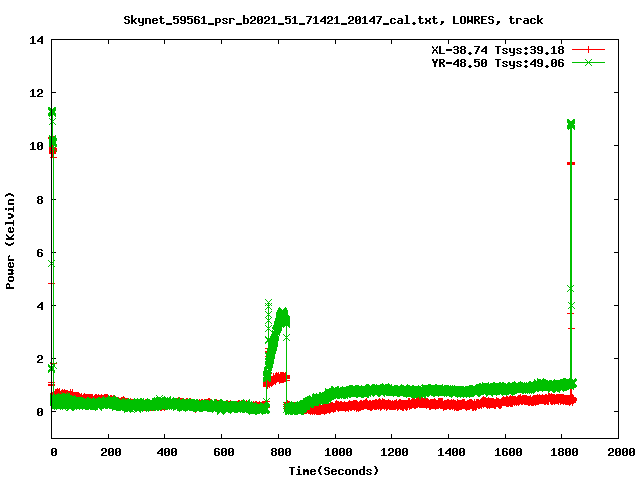This screenshot has height=480, width=640.
Task: Click y-axis tick label 2
Action: coord(40,359)
